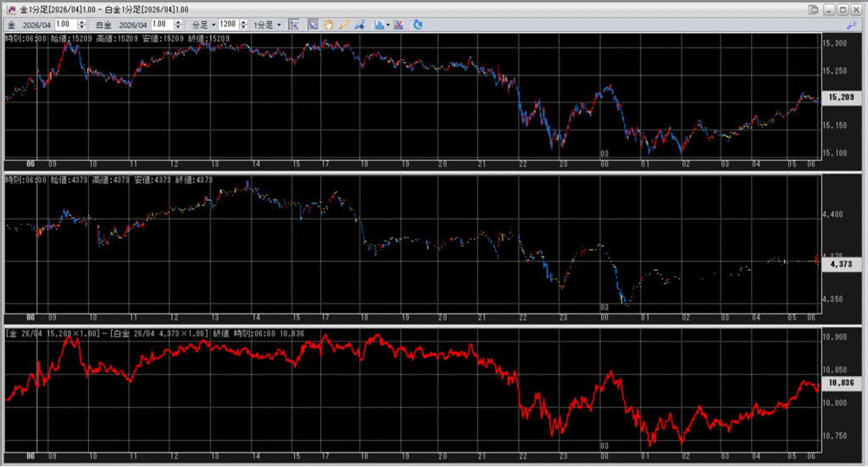Click the delete drawings icon
Image resolution: width=868 pixels, height=467 pixels.
[x=398, y=25]
